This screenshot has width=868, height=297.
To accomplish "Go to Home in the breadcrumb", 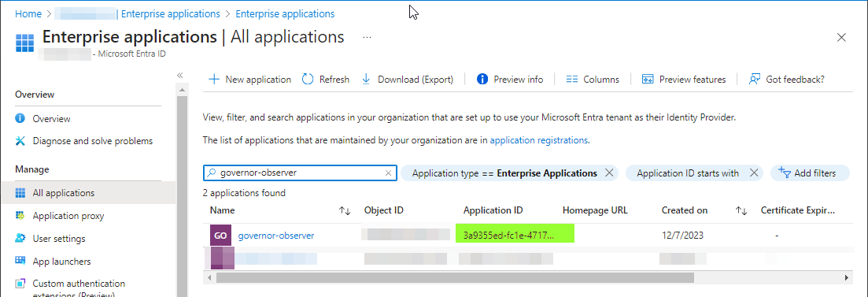I will (x=28, y=13).
